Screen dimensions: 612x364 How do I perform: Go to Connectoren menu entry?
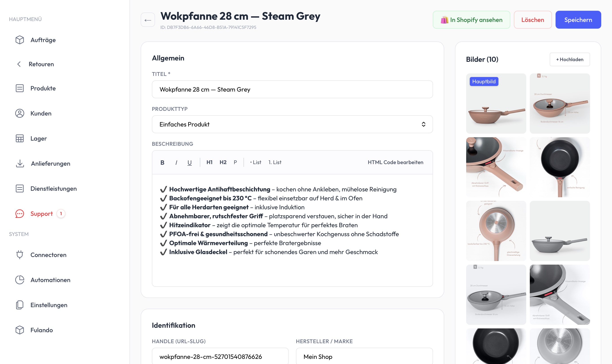click(48, 255)
